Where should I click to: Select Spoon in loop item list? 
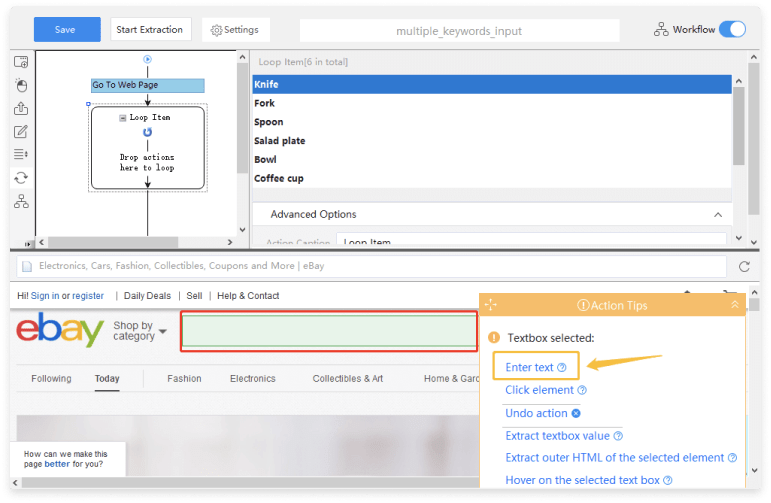click(492, 122)
